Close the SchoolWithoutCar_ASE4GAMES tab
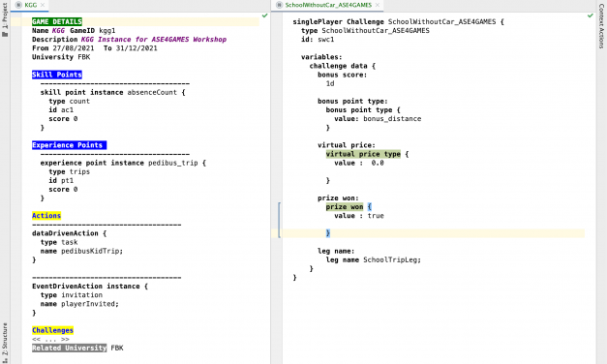The width and height of the screenshot is (607, 364). click(378, 5)
